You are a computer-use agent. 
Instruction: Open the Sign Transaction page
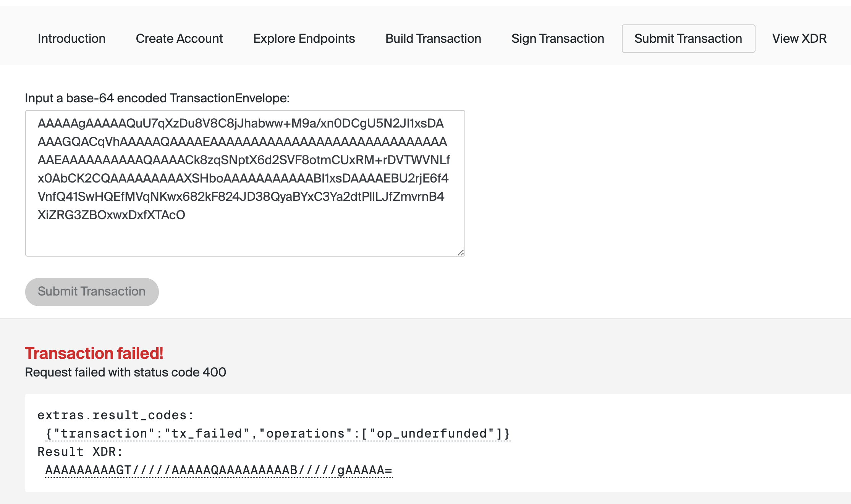[558, 38]
